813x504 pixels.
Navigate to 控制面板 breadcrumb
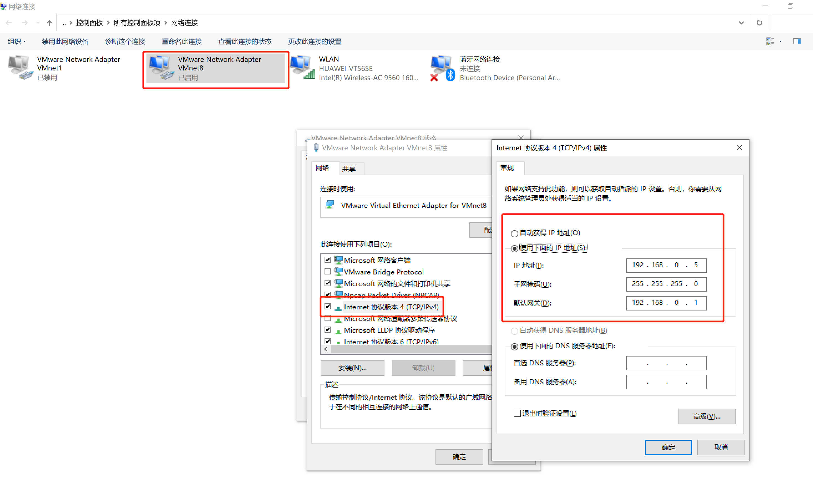(89, 23)
